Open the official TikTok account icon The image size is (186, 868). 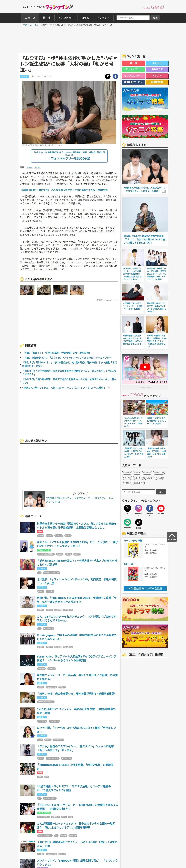(x=139, y=522)
